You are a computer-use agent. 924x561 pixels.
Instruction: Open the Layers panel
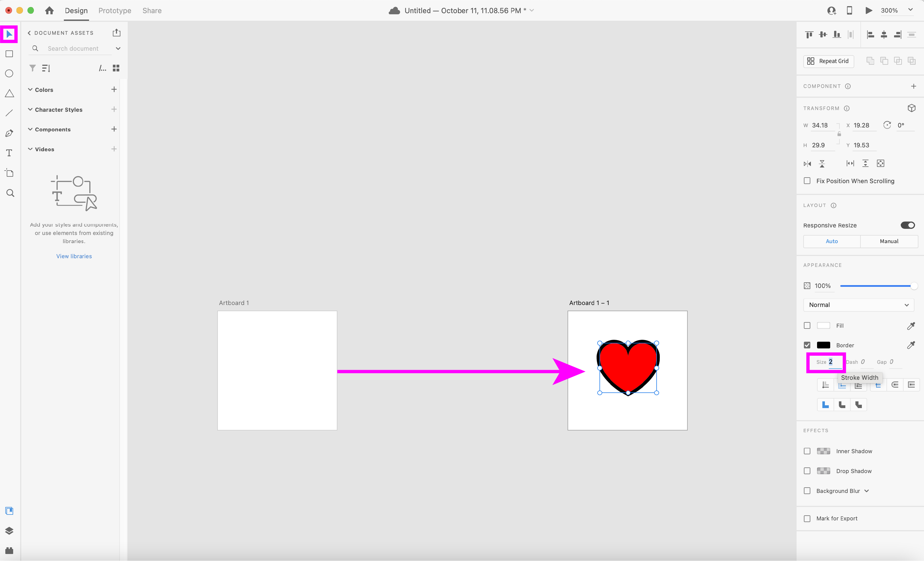[9, 531]
